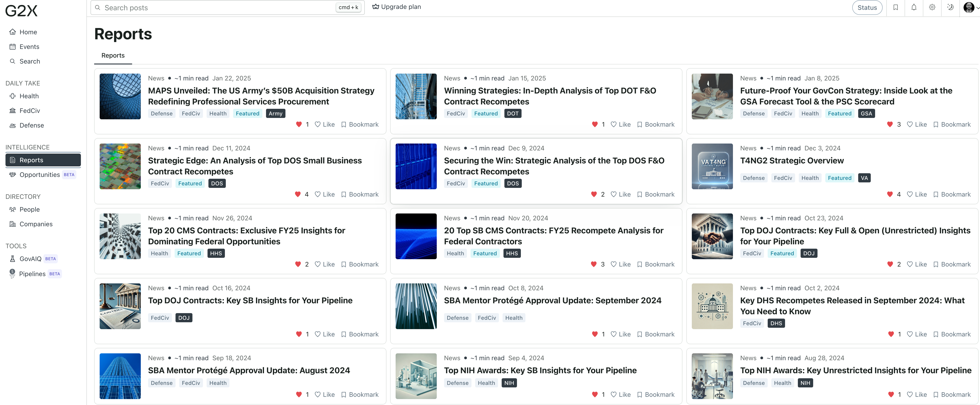Like the T4NG2 Strategic Overview report
The image size is (980, 405).
click(x=917, y=194)
